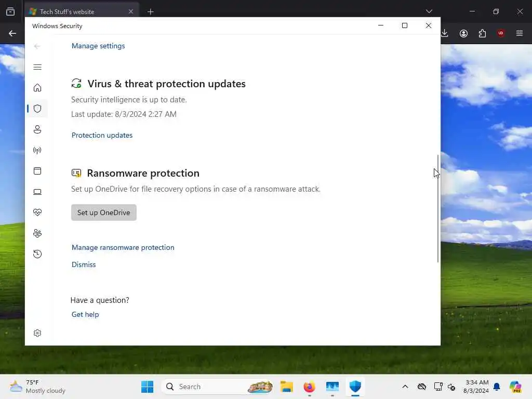Dismiss the ransomware protection recommendation

click(x=84, y=264)
